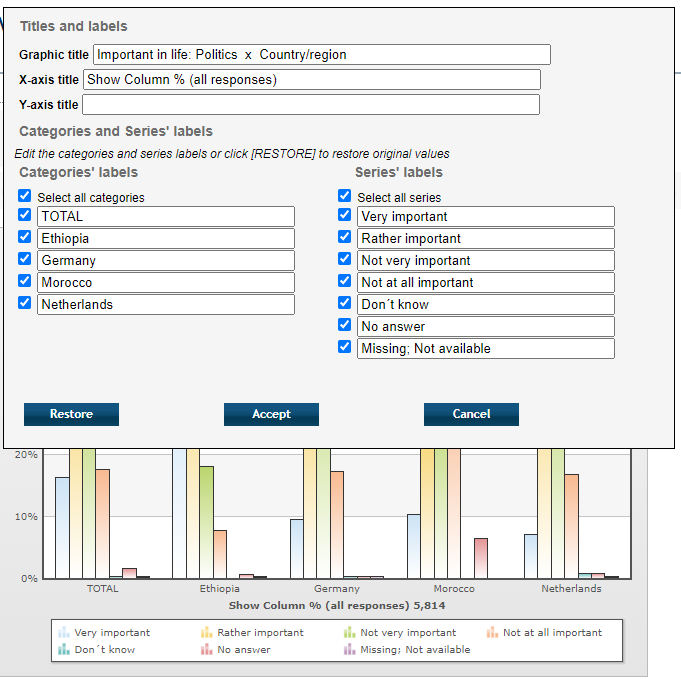Focus the empty Y-axis title field
Viewport: 681px width, 679px height.
[311, 105]
